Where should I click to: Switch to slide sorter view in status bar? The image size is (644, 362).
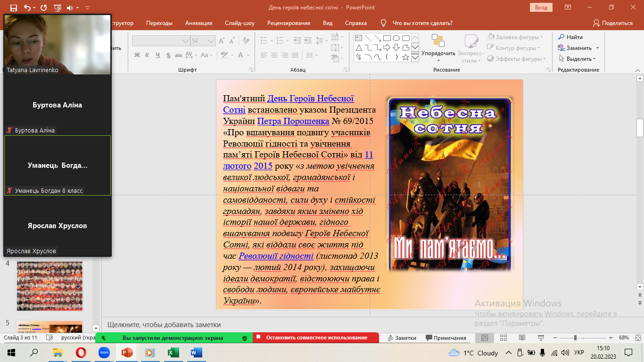point(503,338)
